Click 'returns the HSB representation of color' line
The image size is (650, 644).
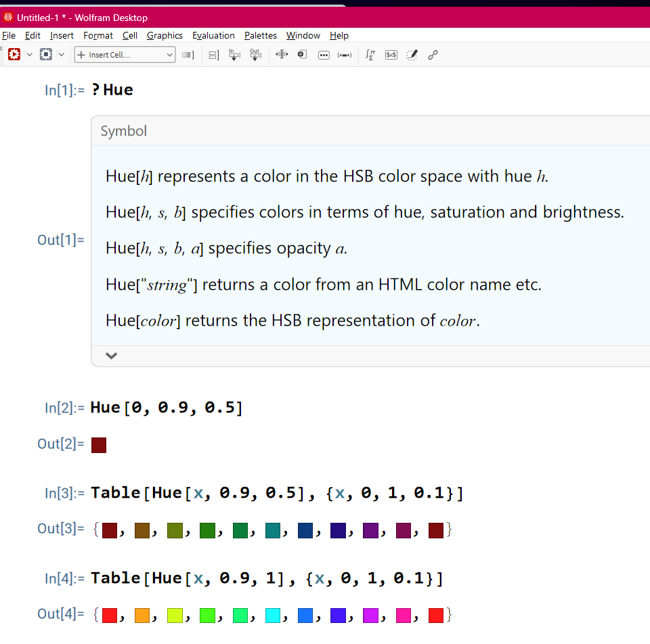pos(292,320)
